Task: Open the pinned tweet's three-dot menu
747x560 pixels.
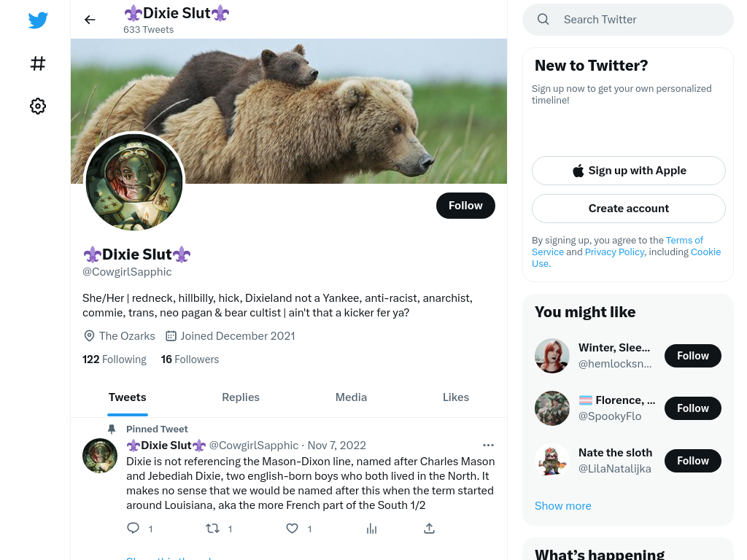Action: [x=488, y=446]
